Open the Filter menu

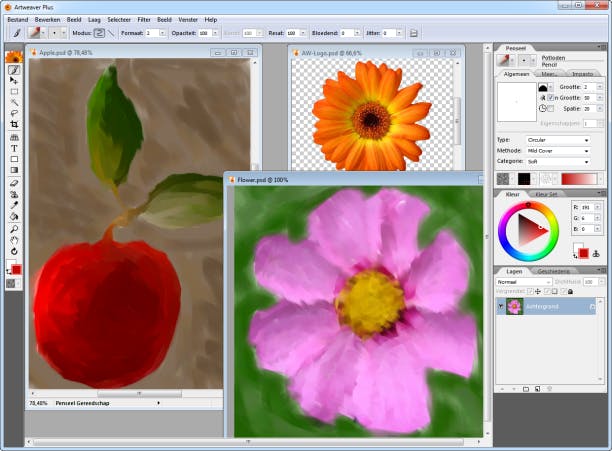coord(144,19)
